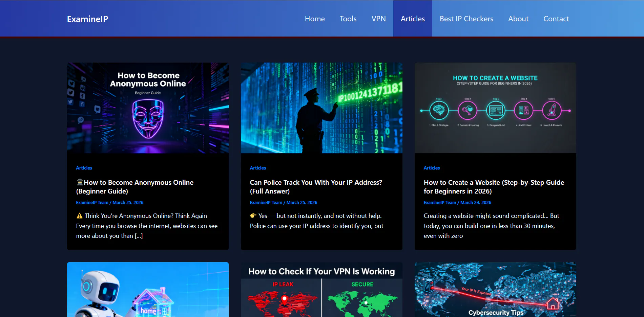Screen dimensions: 644x317
Task: Open the Tools menu item
Action: pyautogui.click(x=348, y=19)
